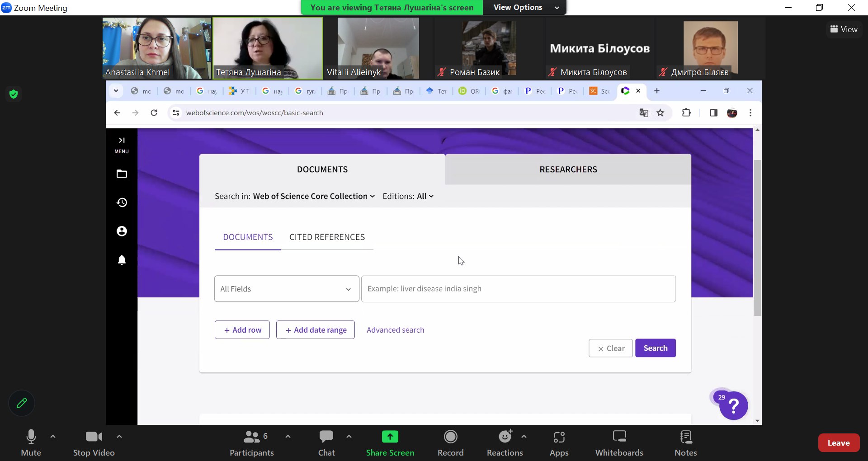Switch to the CITED REFERENCES sub-tab

[327, 237]
